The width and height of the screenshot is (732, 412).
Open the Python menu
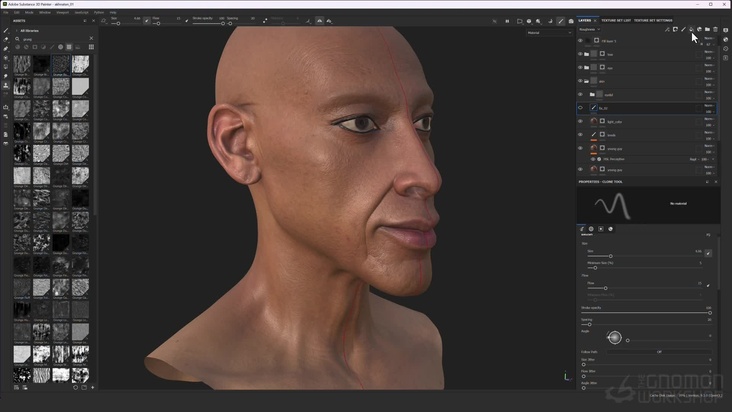99,13
